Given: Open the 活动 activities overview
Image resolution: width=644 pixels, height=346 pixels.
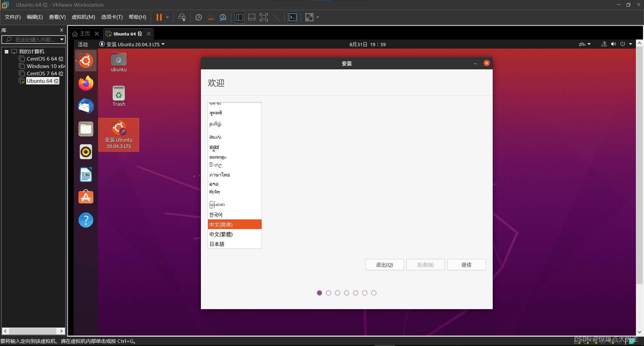Looking at the screenshot, I should (x=83, y=45).
